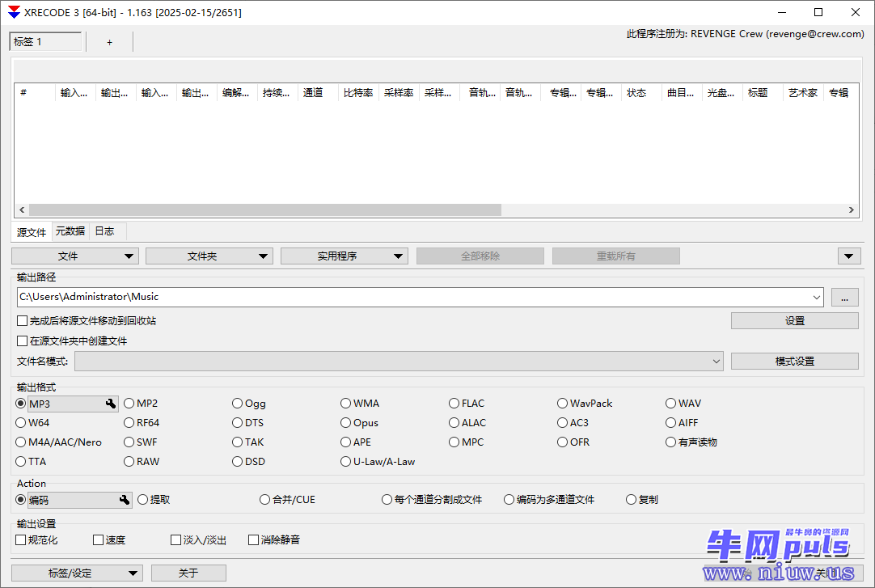This screenshot has height=588, width=875.
Task: Choose the 提取 action
Action: tap(154, 500)
